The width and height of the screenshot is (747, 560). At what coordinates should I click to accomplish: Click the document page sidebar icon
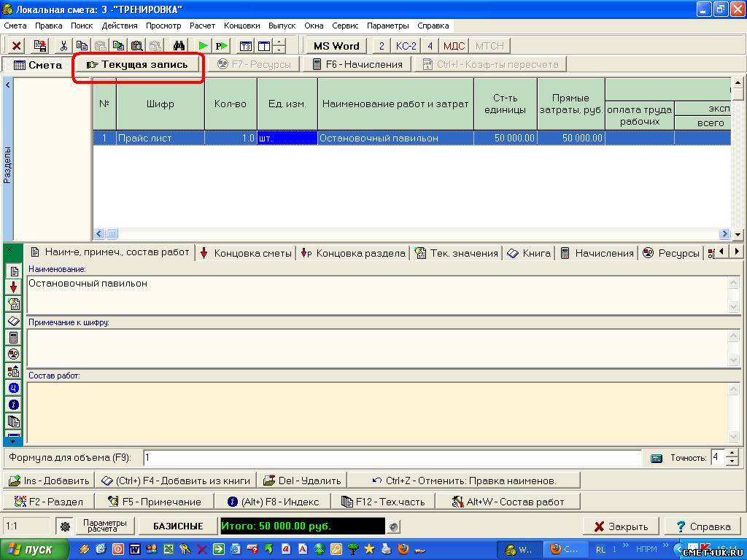pyautogui.click(x=13, y=271)
